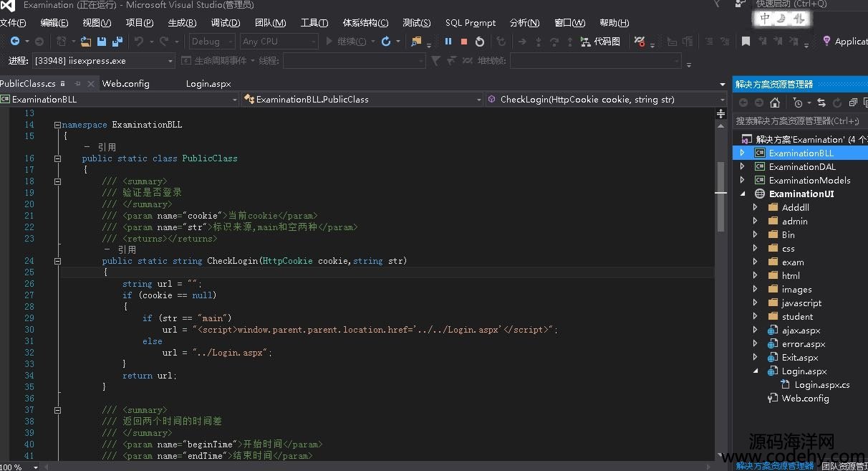Collapse the CheckLogin method code block
The image size is (868, 471).
[57, 262]
